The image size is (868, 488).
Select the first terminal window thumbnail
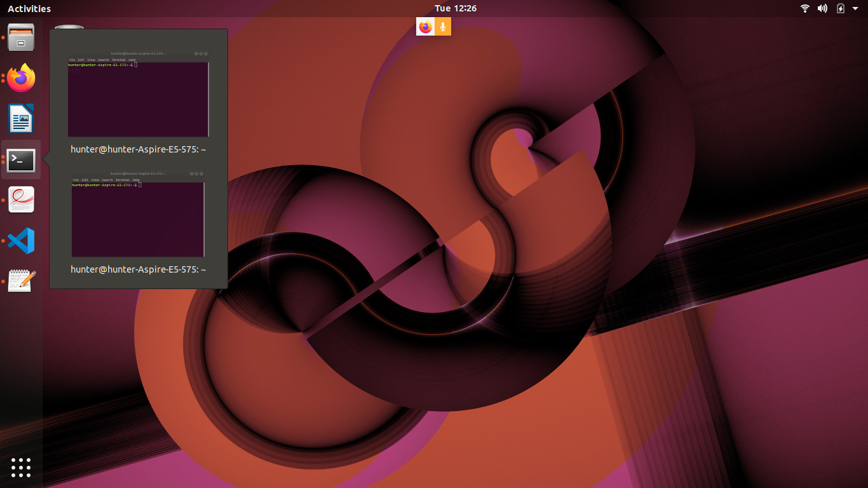point(139,93)
